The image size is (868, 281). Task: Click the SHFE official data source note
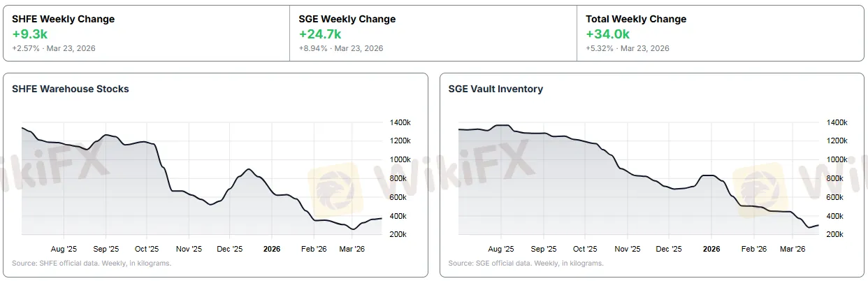click(x=92, y=264)
